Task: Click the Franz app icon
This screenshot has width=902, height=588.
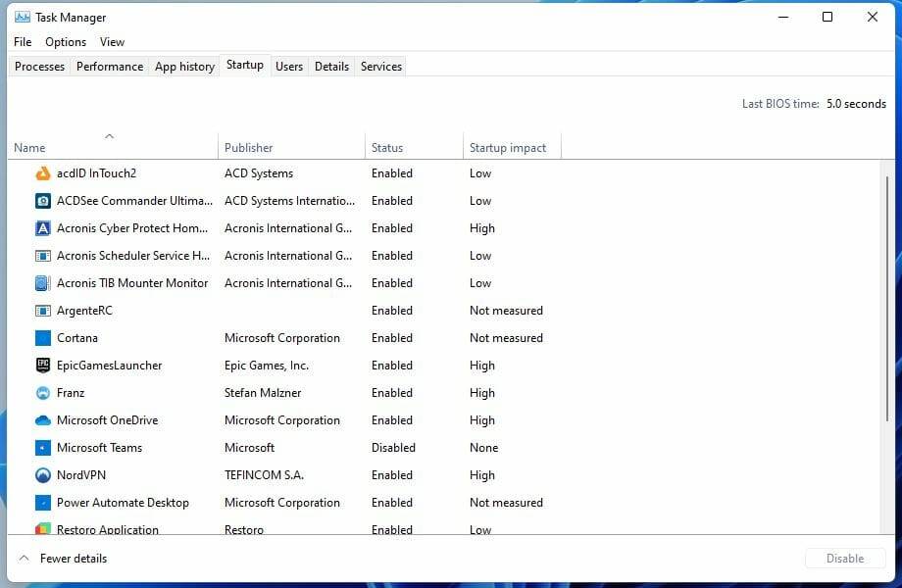Action: [42, 393]
